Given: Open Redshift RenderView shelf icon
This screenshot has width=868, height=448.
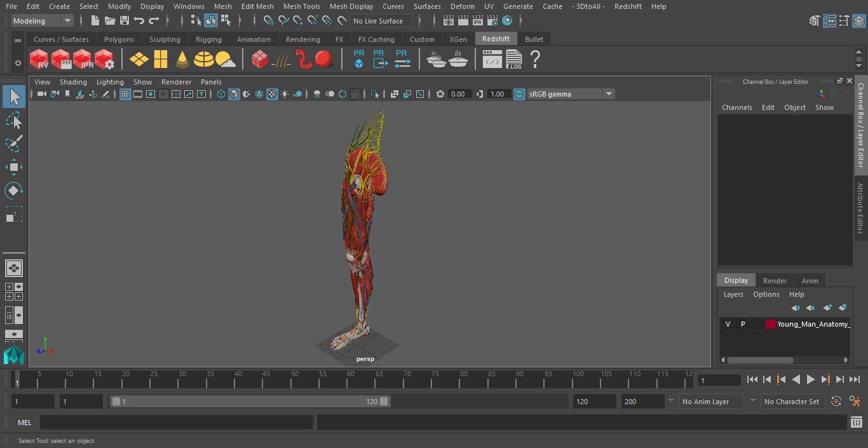Looking at the screenshot, I should [x=39, y=60].
